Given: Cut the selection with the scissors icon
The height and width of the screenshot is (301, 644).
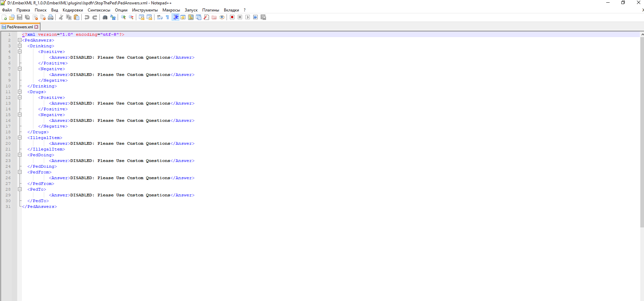Looking at the screenshot, I should point(61,17).
